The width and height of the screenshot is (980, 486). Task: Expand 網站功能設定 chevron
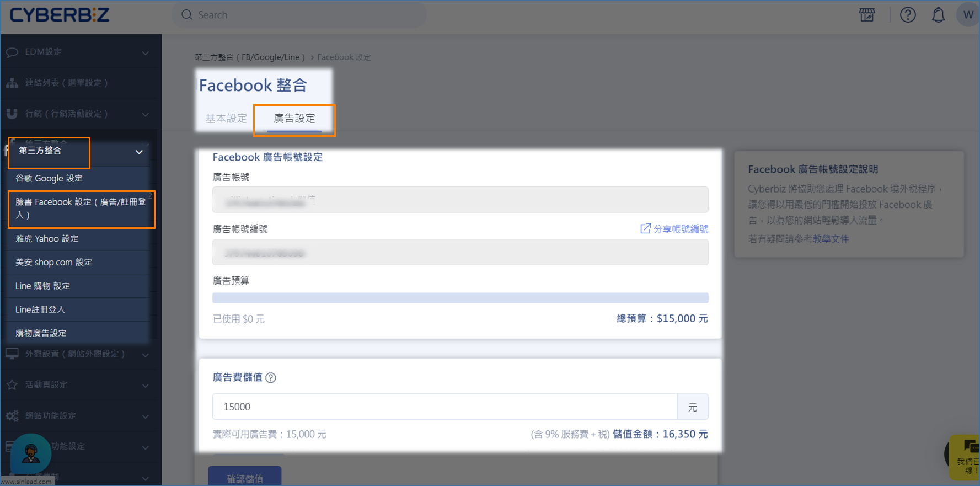point(146,416)
